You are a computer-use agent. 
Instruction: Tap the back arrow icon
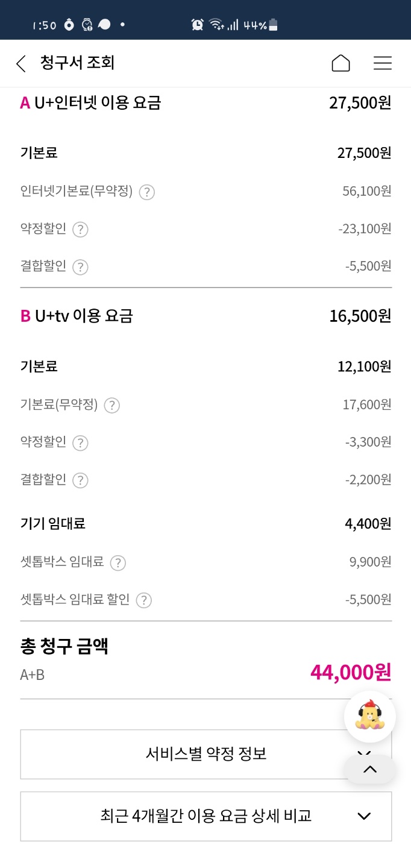pyautogui.click(x=21, y=63)
